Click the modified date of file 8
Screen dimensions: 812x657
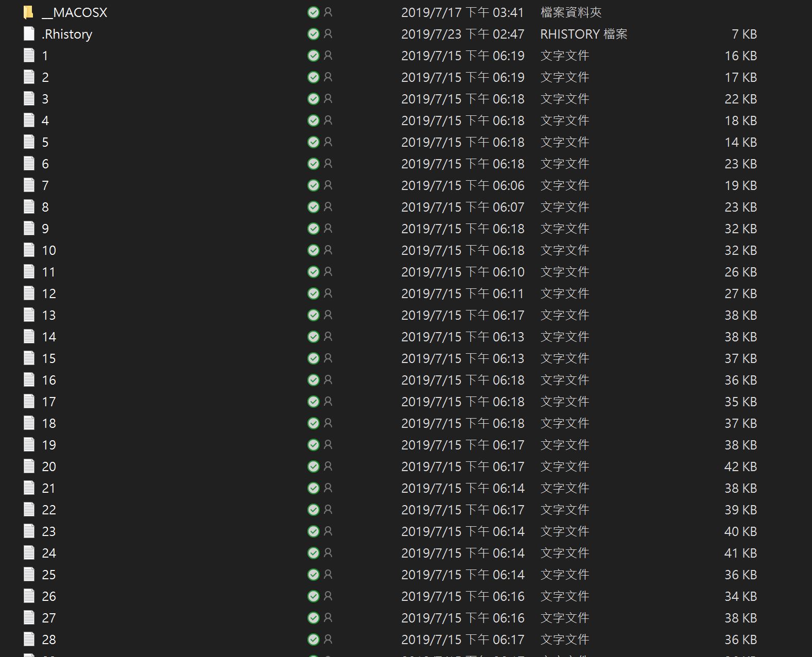[x=462, y=207]
